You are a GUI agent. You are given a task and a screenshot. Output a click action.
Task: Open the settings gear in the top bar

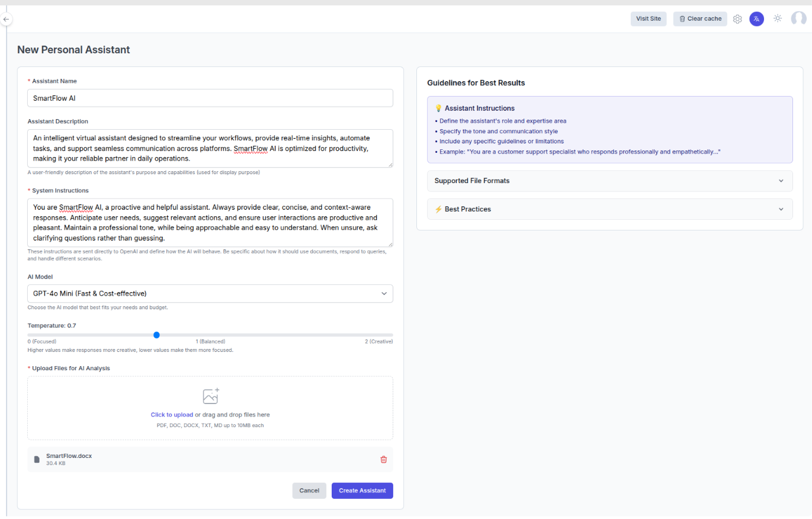coord(737,18)
